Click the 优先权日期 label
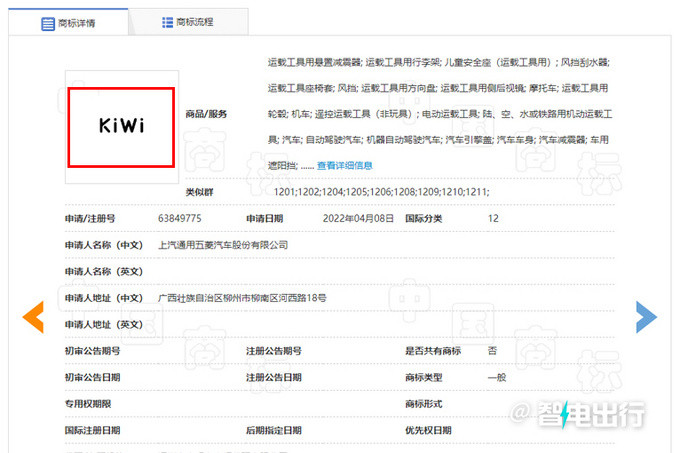Viewport: 680px width, 453px height. 428,430
